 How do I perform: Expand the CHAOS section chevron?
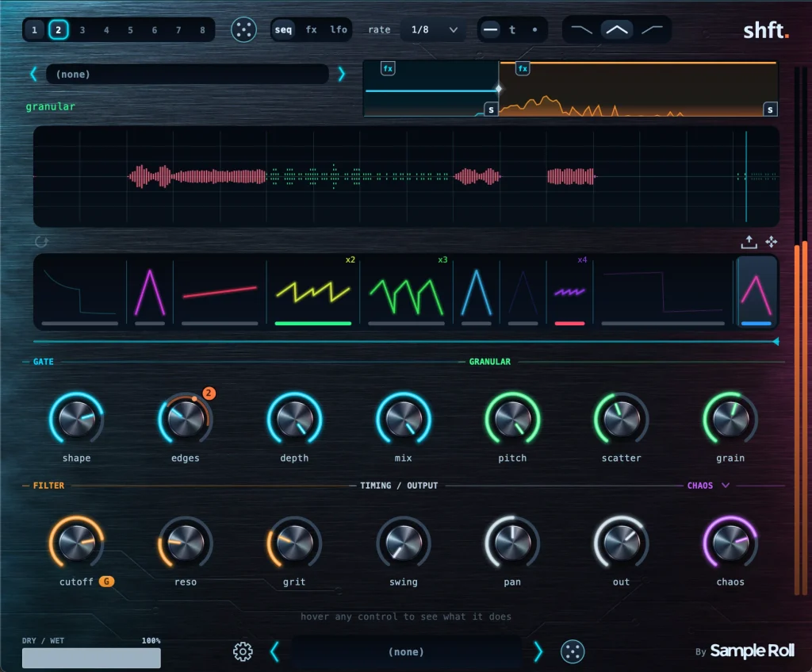[726, 486]
